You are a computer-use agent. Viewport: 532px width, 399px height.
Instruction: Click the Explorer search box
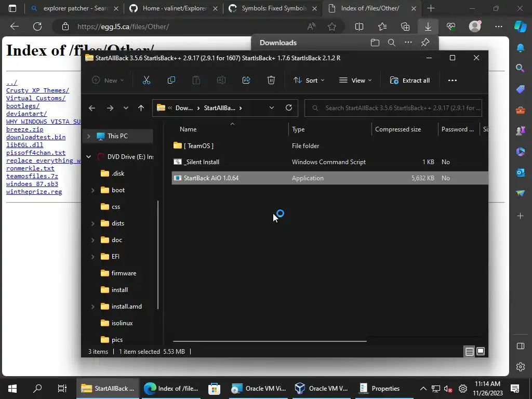pos(393,108)
